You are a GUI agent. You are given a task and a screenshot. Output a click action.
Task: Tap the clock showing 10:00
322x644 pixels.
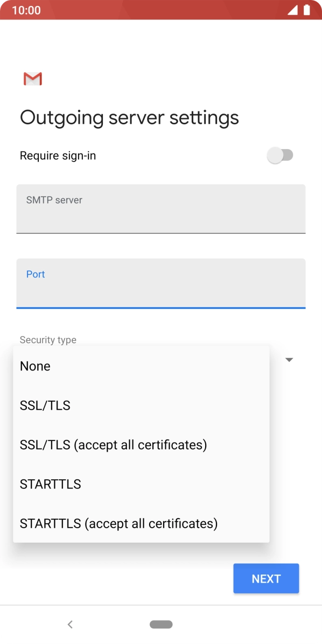click(26, 10)
